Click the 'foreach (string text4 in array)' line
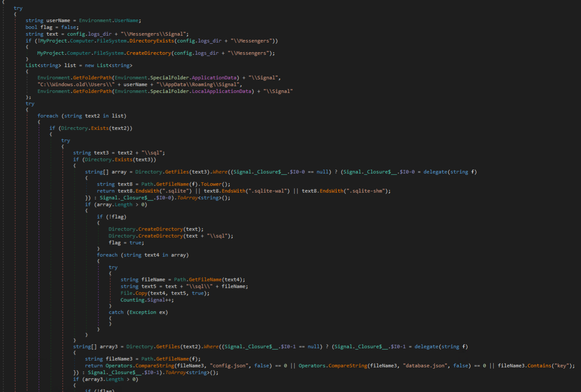The width and height of the screenshot is (581, 392). point(142,255)
